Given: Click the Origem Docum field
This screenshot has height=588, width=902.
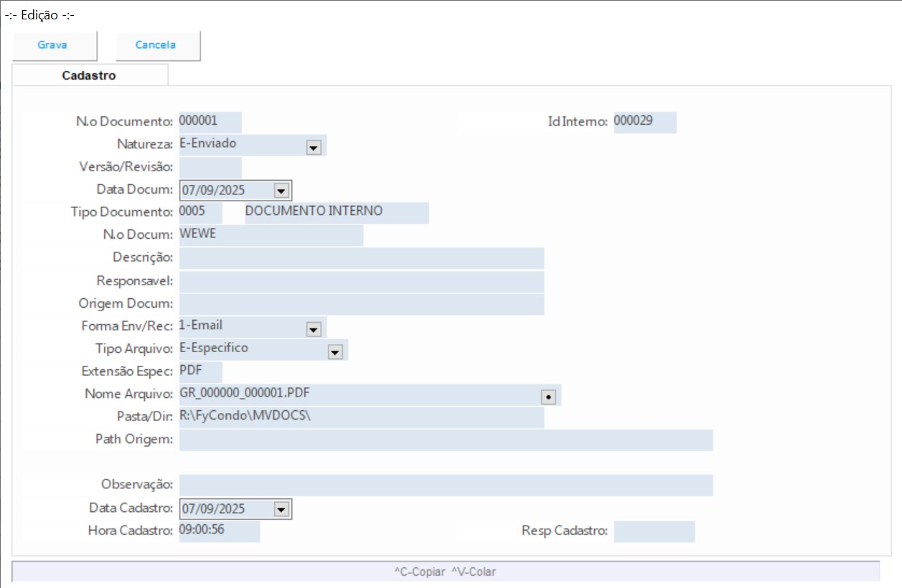Looking at the screenshot, I should pyautogui.click(x=361, y=305).
